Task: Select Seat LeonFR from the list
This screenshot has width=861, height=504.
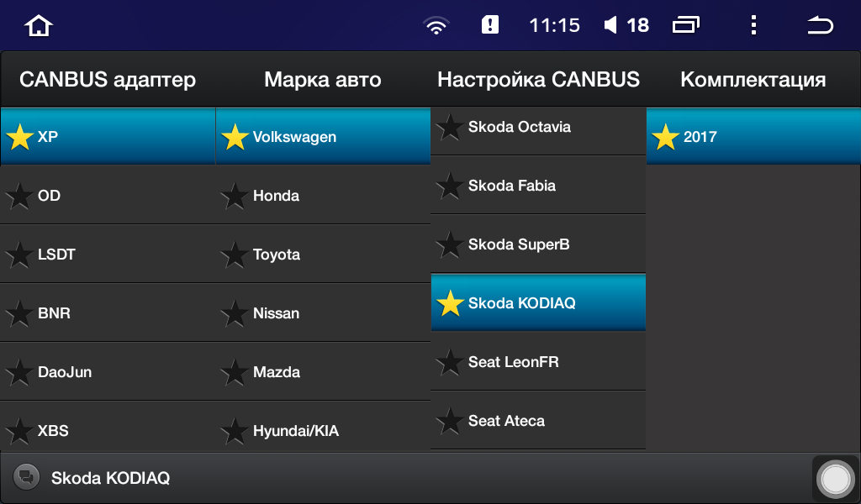Action: (538, 362)
